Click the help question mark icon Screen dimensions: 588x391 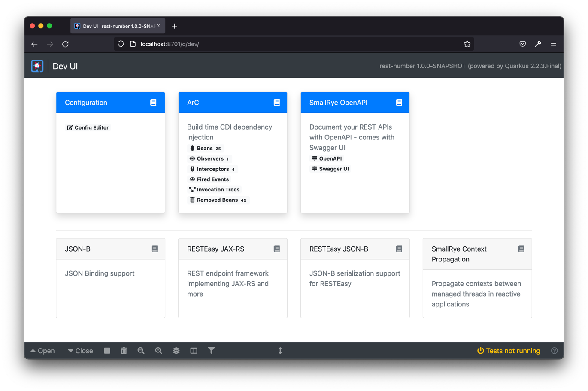(555, 351)
